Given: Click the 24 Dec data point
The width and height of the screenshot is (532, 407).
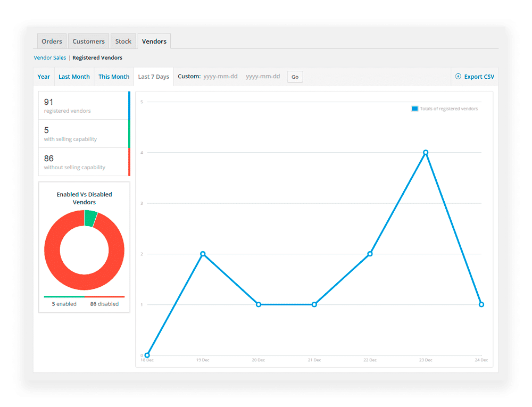Looking at the screenshot, I should coord(481,304).
